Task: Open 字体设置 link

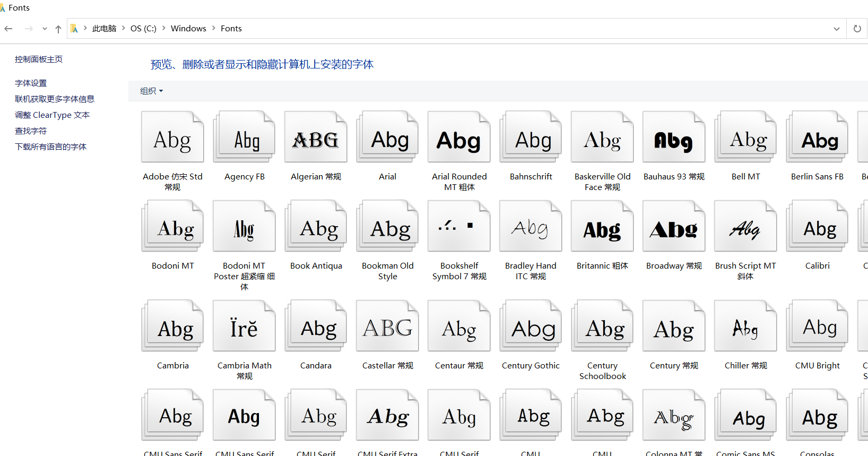Action: coord(31,83)
